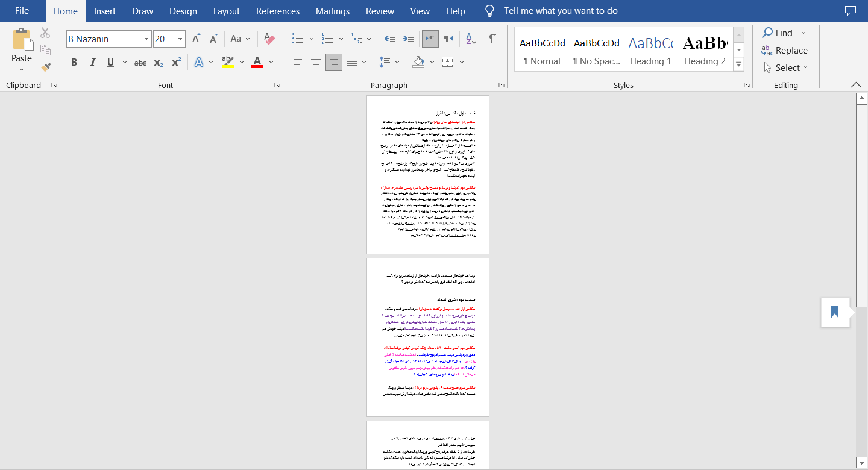Collapse the ribbon with the chevron
The image size is (868, 470).
click(x=856, y=85)
